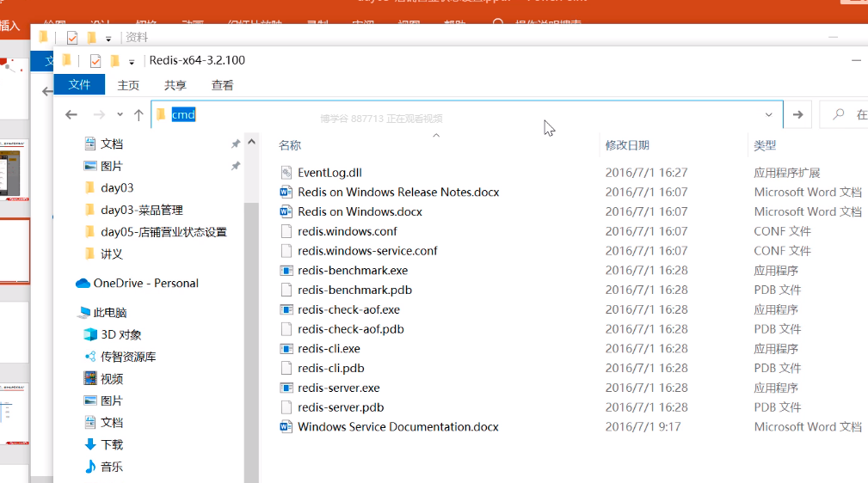Select the EventLog.dll file icon
The height and width of the screenshot is (483, 868).
[286, 173]
